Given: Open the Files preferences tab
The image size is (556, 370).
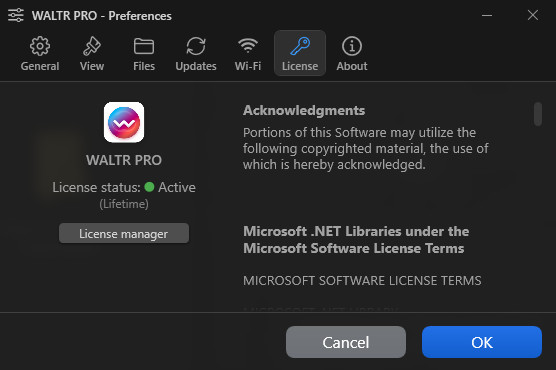Looking at the screenshot, I should pyautogui.click(x=144, y=53).
